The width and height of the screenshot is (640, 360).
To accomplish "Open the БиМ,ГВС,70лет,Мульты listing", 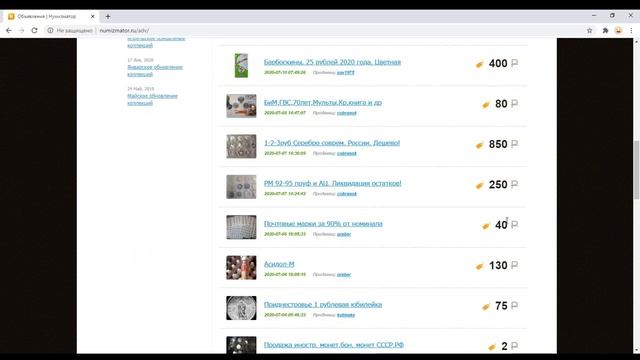I will 323,102.
